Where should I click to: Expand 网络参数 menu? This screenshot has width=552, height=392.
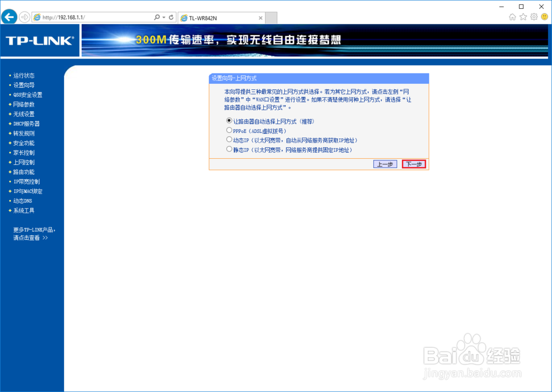coord(24,104)
